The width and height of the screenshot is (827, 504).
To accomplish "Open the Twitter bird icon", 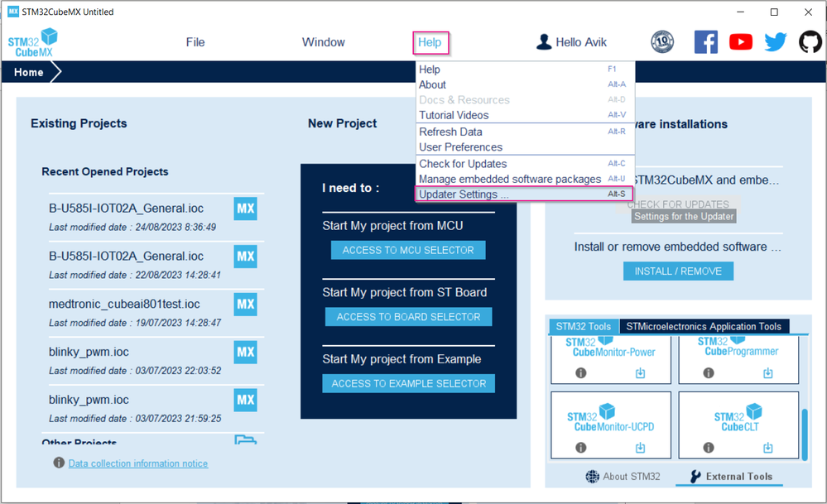I will (x=776, y=41).
